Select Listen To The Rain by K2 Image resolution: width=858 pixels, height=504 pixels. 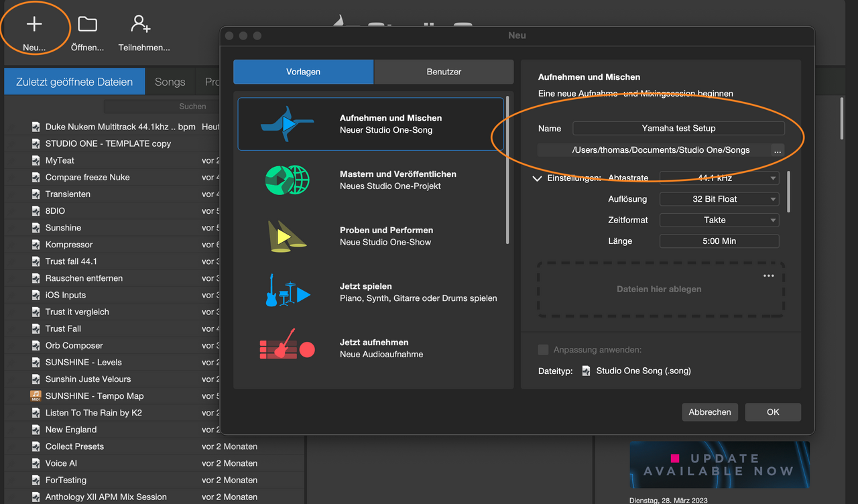pyautogui.click(x=94, y=413)
